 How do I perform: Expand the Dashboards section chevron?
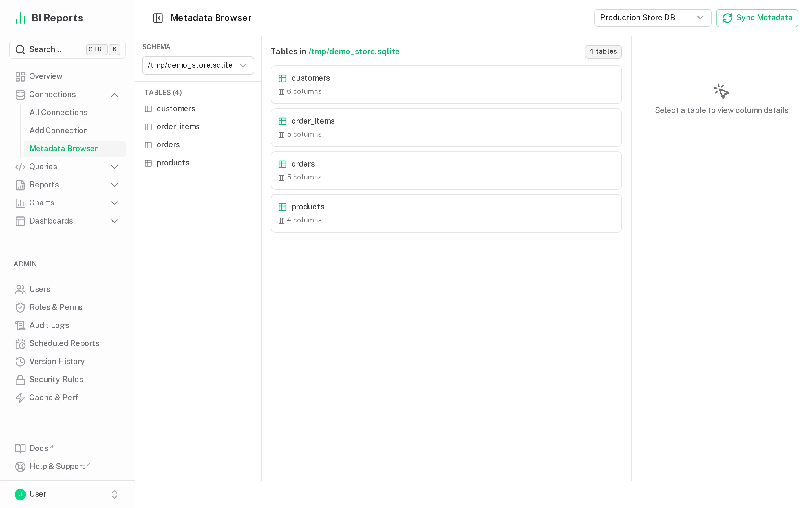click(114, 221)
